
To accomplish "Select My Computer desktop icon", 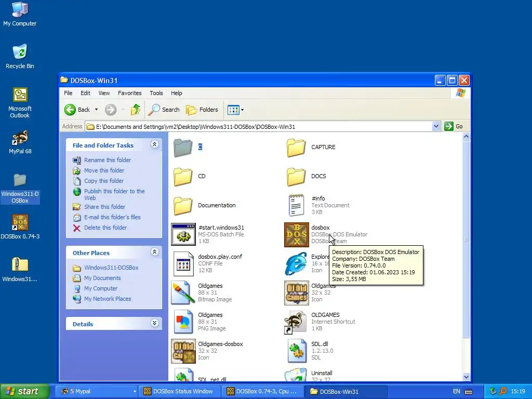I will tap(20, 14).
